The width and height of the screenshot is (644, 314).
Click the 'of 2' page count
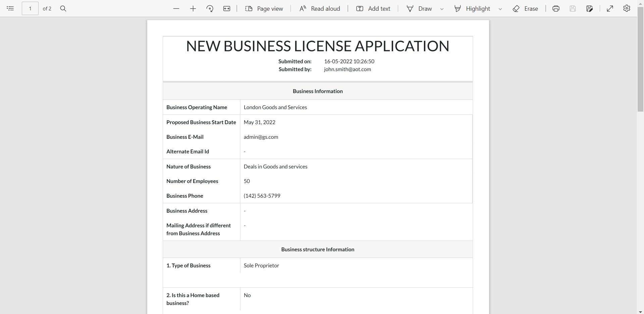(47, 9)
